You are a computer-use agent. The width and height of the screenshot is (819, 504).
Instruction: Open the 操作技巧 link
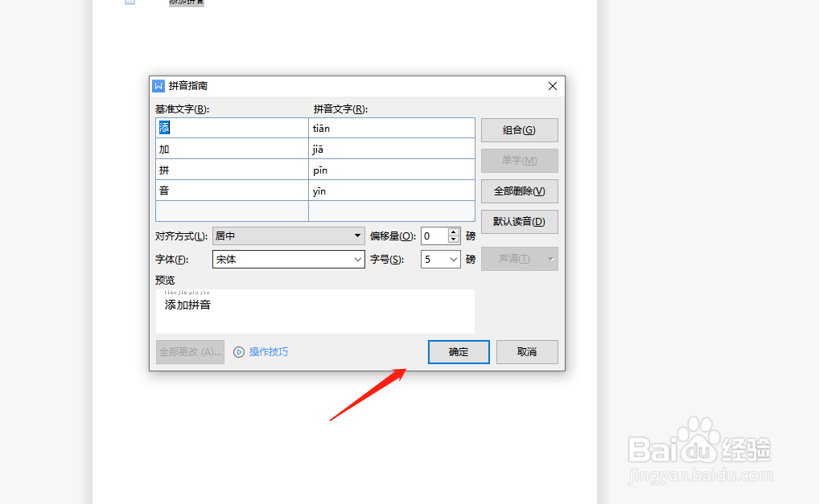pyautogui.click(x=269, y=351)
